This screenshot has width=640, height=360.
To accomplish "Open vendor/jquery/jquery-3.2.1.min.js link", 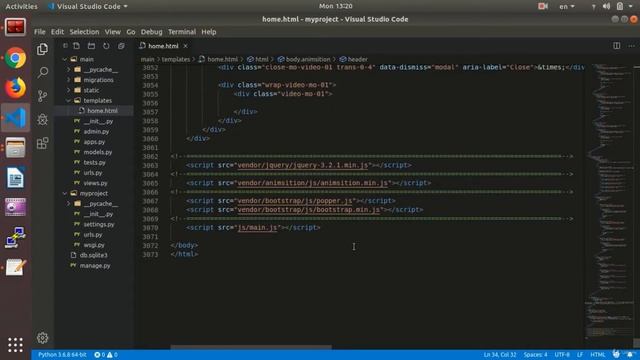I will coord(303,165).
